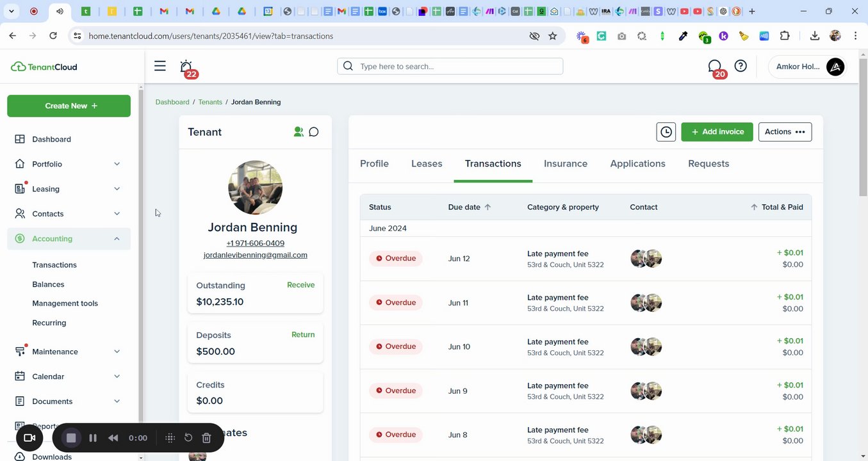Sort by Total & Paid column
Image resolution: width=868 pixels, height=461 pixels.
(x=776, y=207)
